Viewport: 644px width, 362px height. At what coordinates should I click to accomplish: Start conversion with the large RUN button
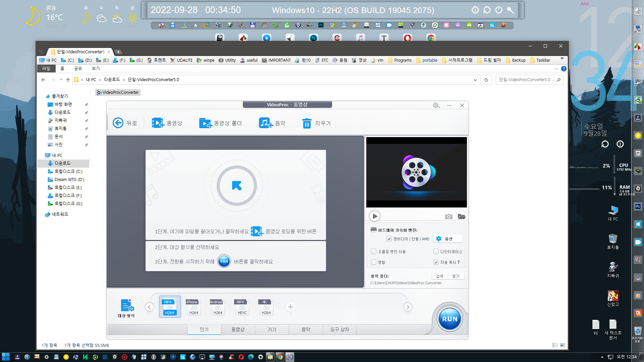450,319
